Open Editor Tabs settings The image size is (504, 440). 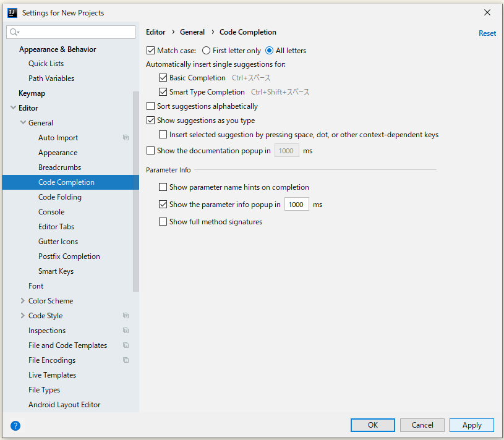pos(56,227)
